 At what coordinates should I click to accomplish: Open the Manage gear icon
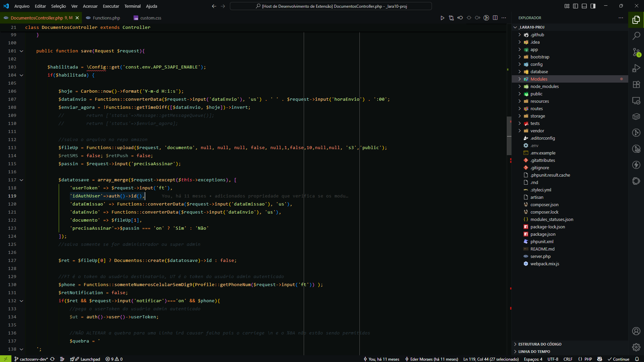[636, 347]
